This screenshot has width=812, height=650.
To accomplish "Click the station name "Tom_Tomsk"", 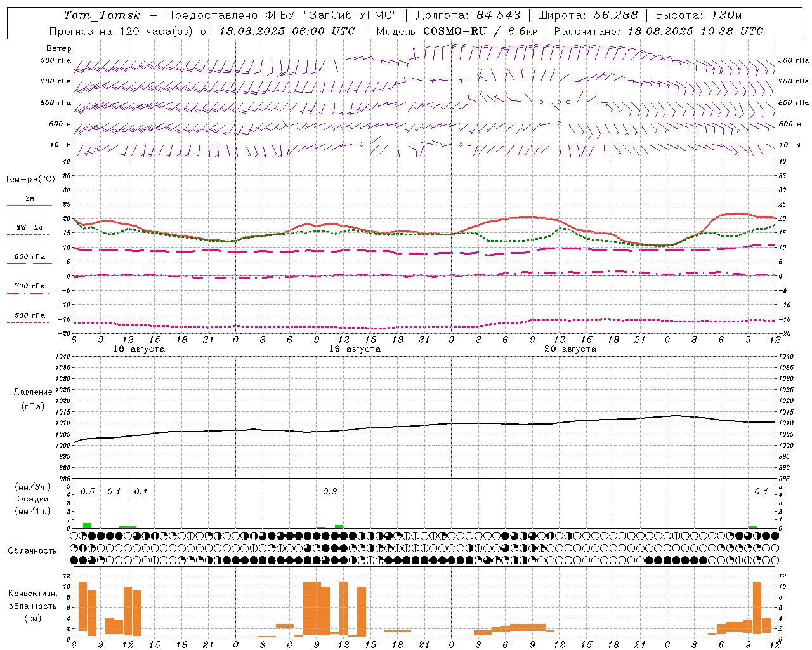I will (102, 15).
